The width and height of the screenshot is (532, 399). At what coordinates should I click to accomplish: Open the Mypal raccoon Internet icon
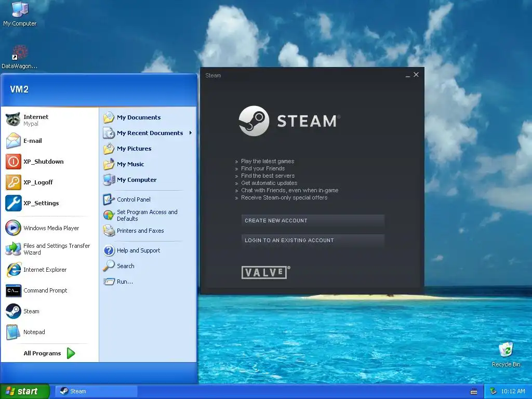coord(13,120)
